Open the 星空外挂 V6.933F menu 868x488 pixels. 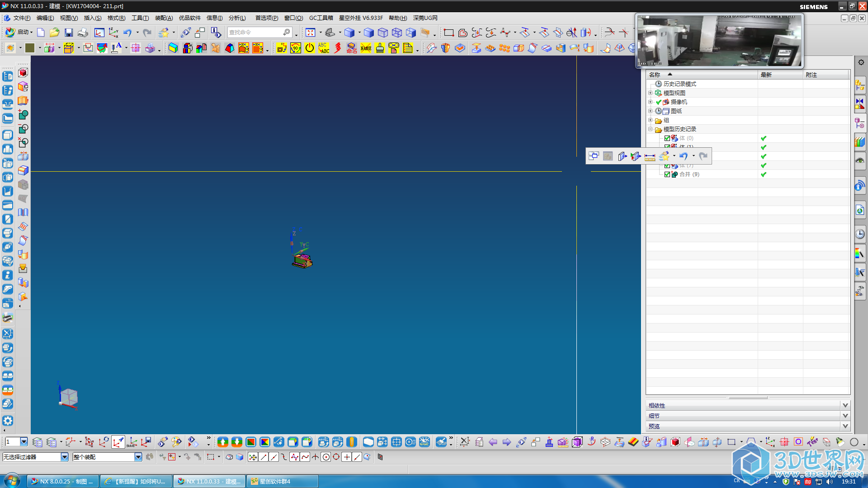coord(361,18)
